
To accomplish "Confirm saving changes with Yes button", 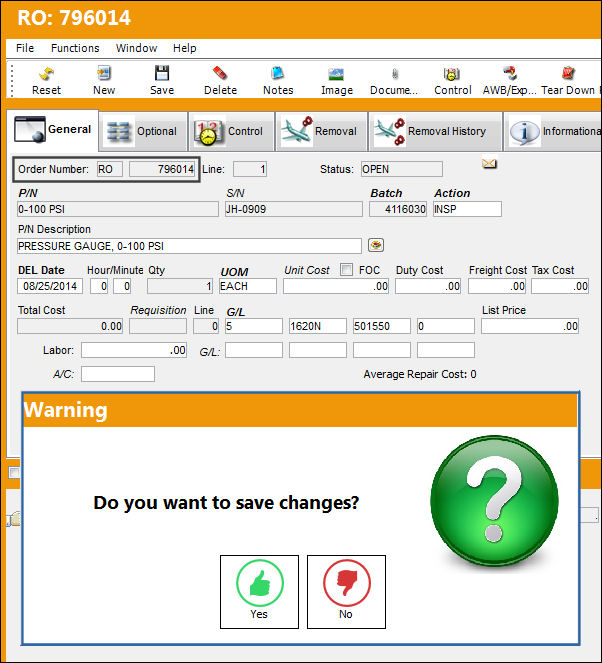I will pos(259,592).
